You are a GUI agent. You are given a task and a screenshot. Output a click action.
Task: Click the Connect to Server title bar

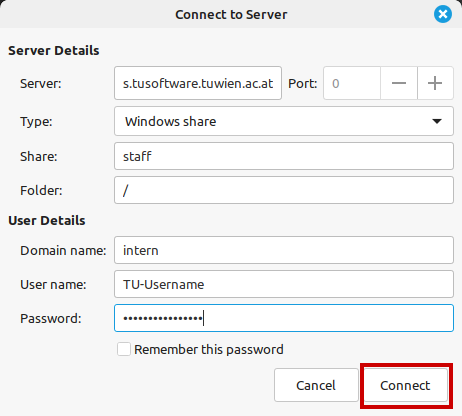click(231, 14)
